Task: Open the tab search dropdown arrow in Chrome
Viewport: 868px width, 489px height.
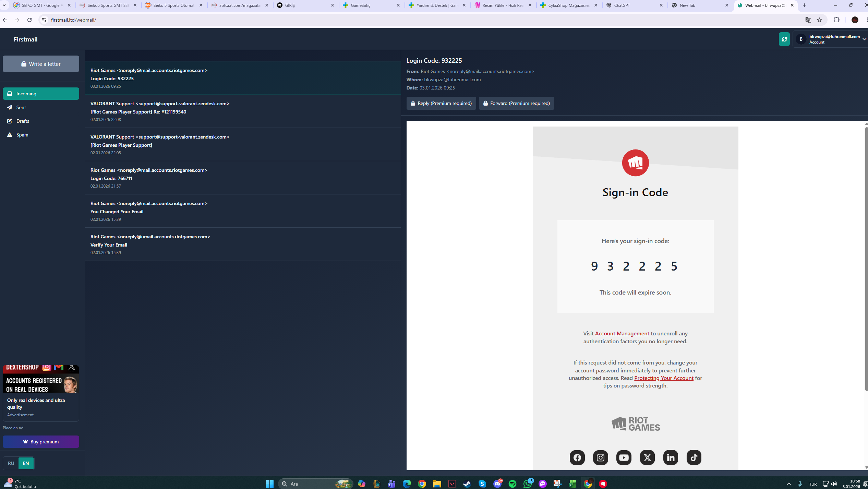Action: pos(4,5)
